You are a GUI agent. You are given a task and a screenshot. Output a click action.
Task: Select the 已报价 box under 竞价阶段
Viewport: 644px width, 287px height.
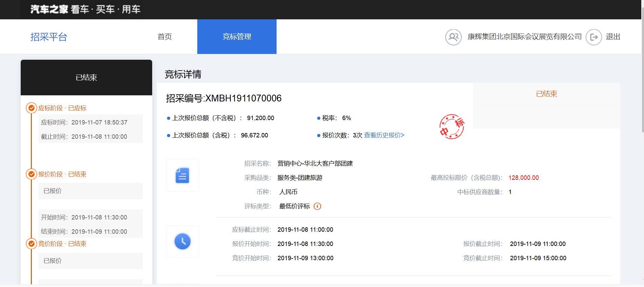coord(90,261)
